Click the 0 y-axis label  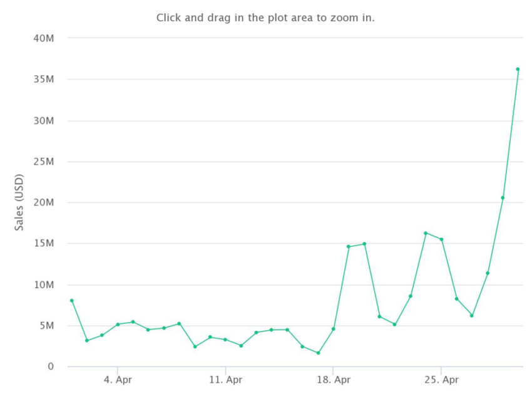(x=51, y=366)
